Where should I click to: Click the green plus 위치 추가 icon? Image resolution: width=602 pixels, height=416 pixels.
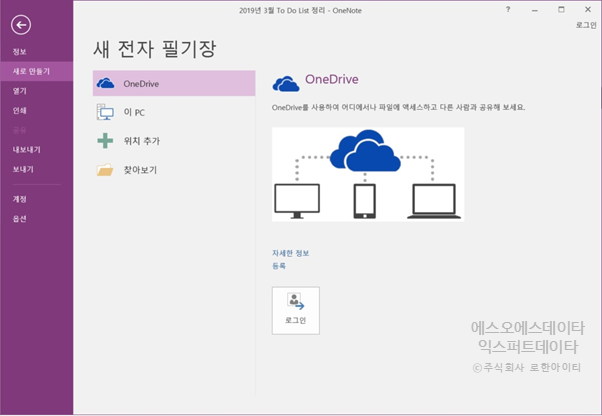click(106, 141)
